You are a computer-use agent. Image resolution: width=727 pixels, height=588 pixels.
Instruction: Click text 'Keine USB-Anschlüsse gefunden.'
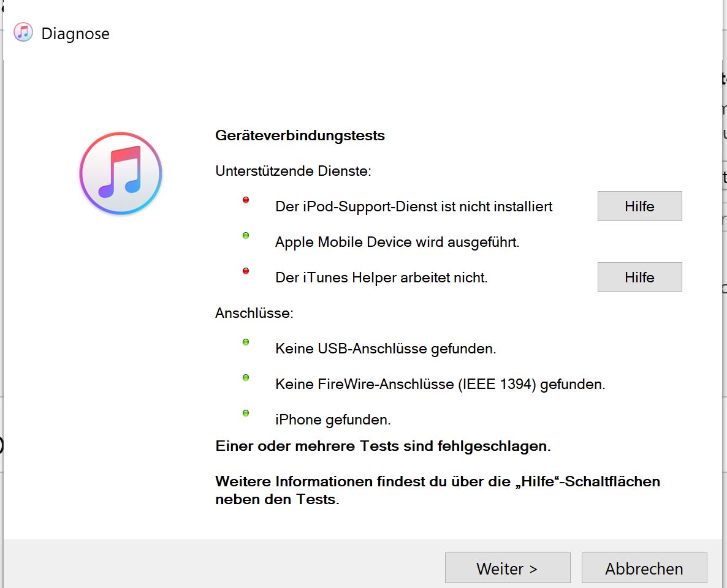click(x=386, y=349)
